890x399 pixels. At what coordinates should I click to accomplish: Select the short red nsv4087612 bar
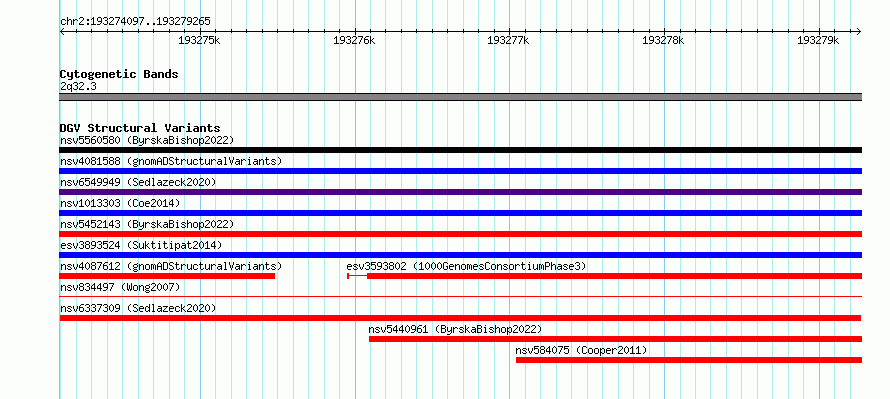pos(167,276)
